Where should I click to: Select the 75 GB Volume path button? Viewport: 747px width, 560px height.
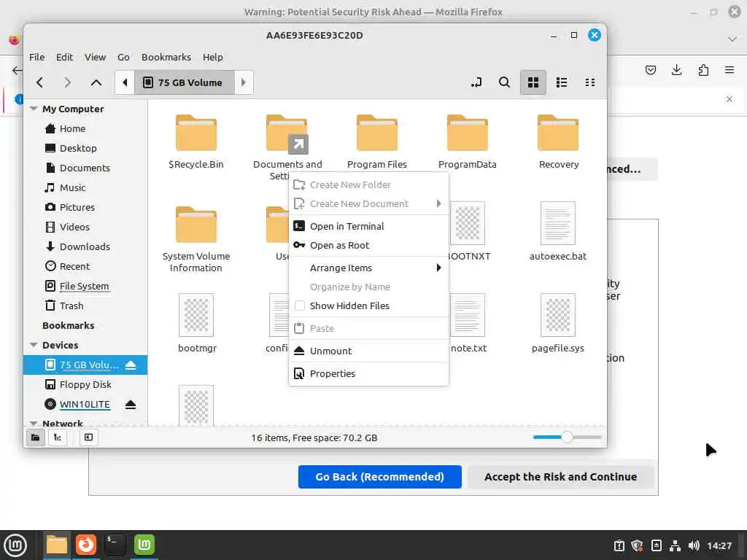pos(185,82)
